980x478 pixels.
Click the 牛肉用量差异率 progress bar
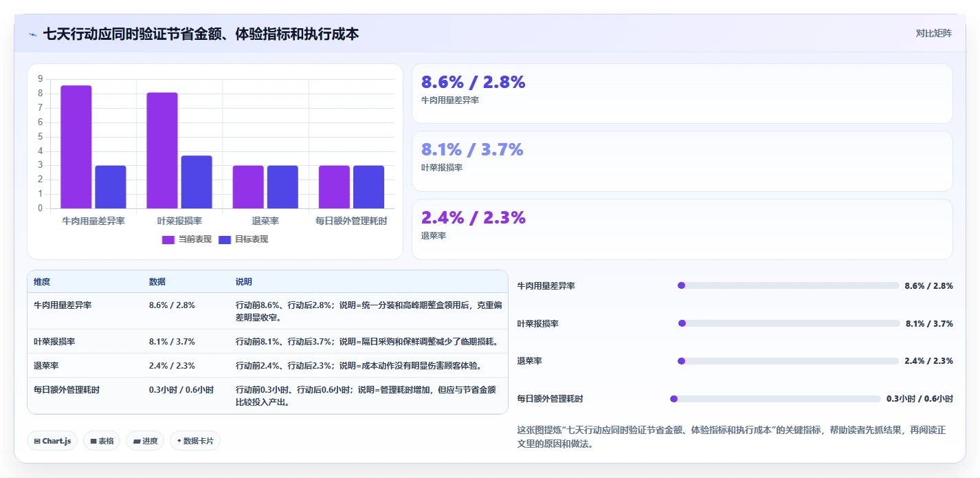[788, 285]
